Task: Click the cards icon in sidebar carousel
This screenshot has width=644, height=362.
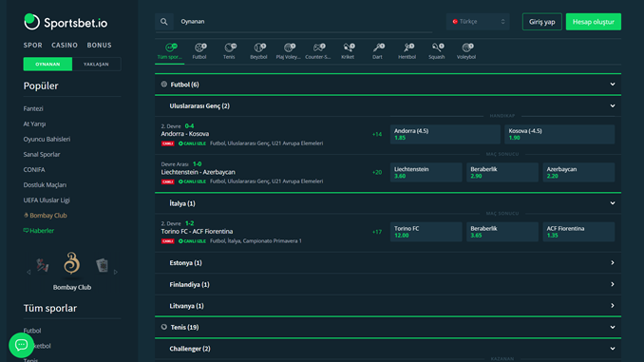Action: [102, 265]
